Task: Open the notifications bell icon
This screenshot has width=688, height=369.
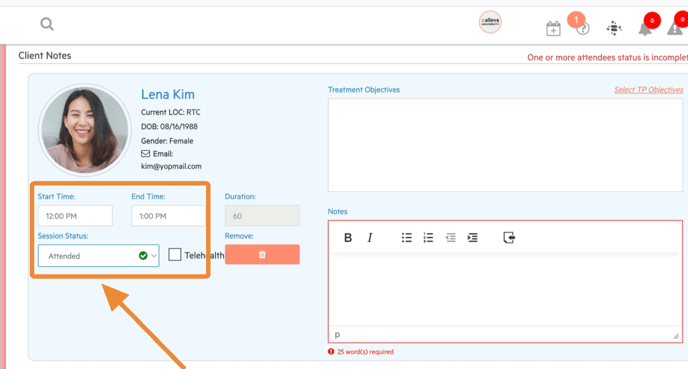Action: tap(645, 29)
